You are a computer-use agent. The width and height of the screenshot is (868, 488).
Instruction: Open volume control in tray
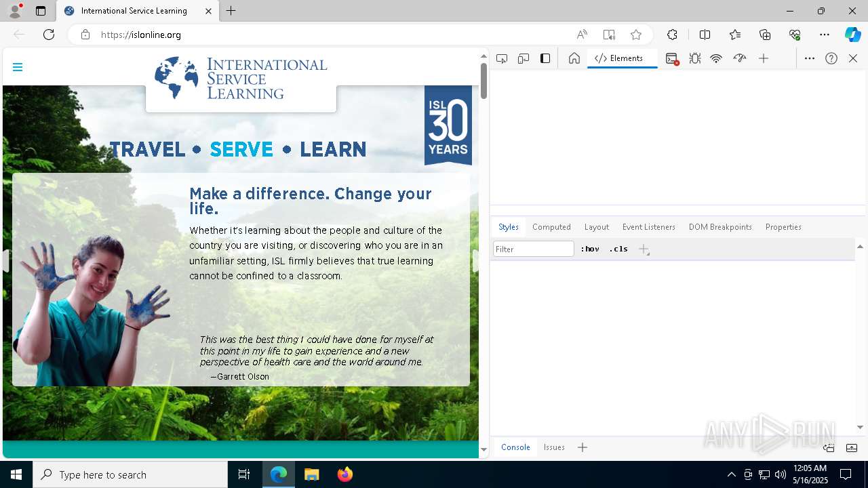(780, 474)
